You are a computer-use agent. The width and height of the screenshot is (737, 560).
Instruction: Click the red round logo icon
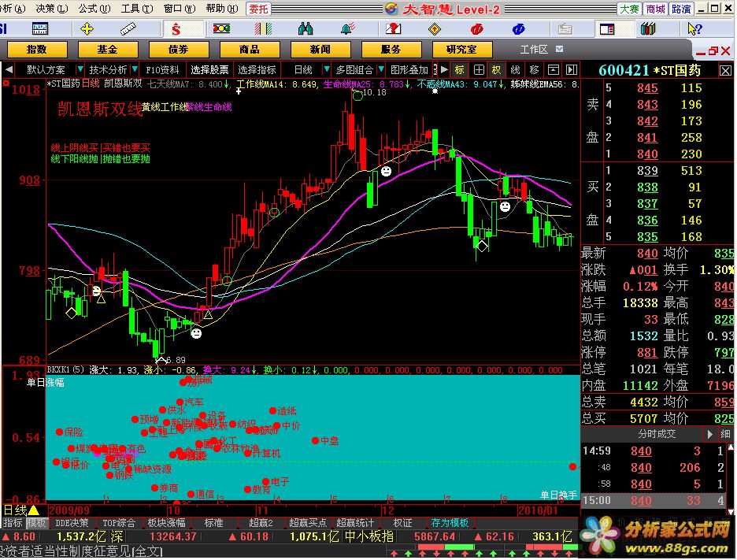click(x=476, y=29)
